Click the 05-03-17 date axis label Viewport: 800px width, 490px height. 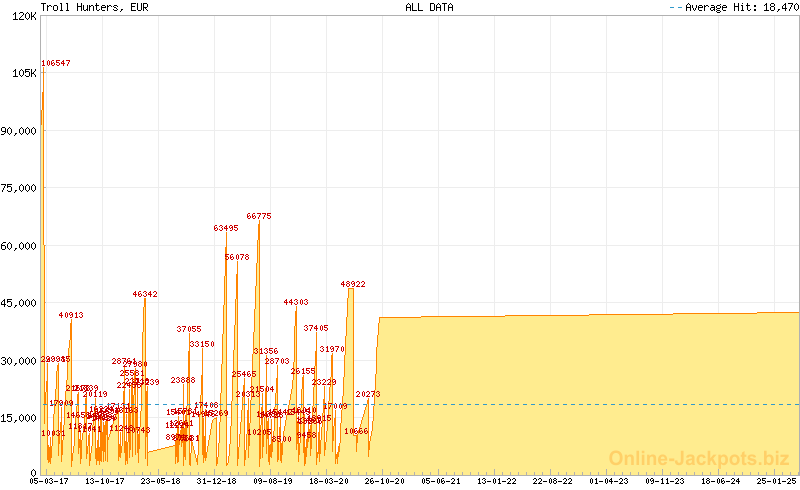49,481
